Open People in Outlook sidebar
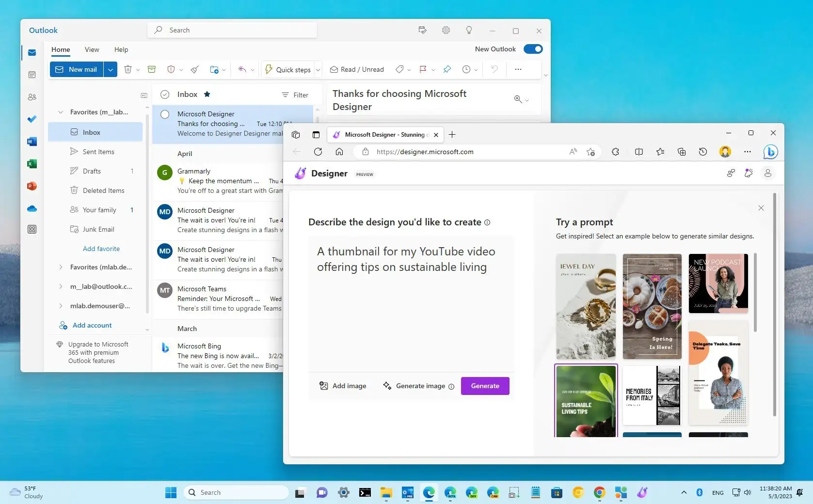 32,97
